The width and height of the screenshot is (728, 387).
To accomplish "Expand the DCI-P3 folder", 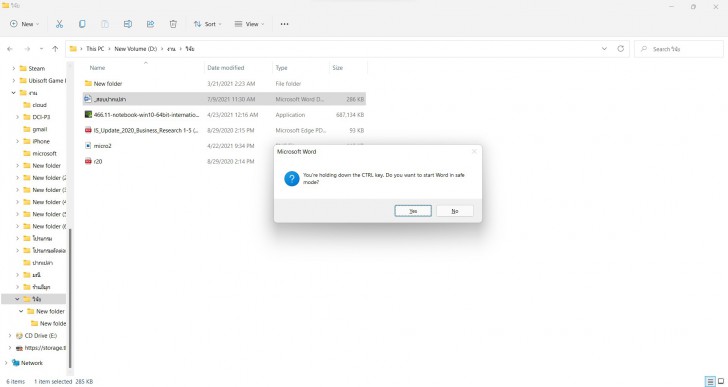I will [17, 117].
